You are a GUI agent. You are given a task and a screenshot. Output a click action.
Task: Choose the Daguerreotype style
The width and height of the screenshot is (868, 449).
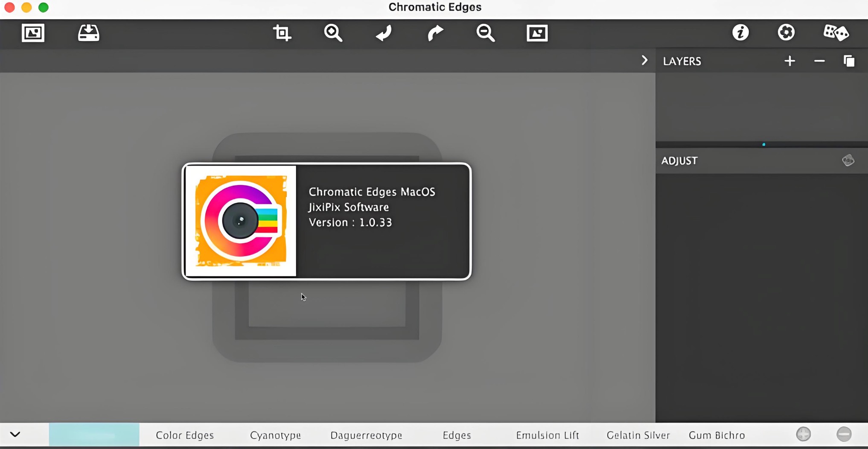pos(366,435)
